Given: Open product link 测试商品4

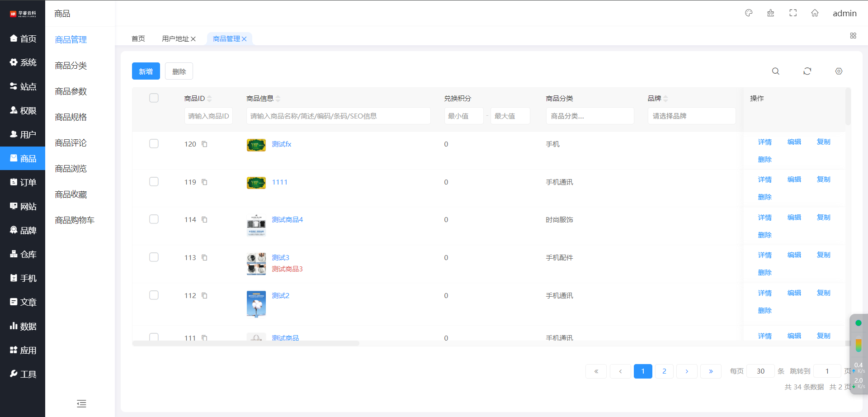Looking at the screenshot, I should (x=287, y=220).
